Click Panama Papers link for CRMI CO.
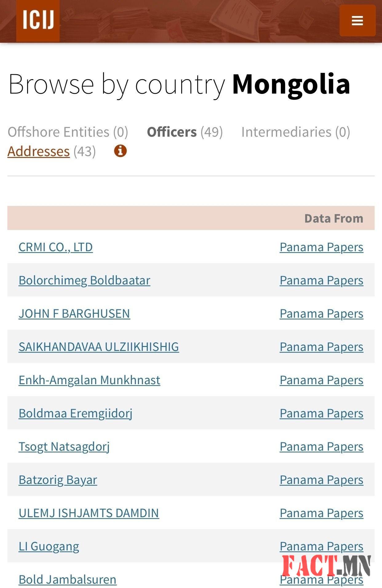The width and height of the screenshot is (382, 588). click(321, 247)
